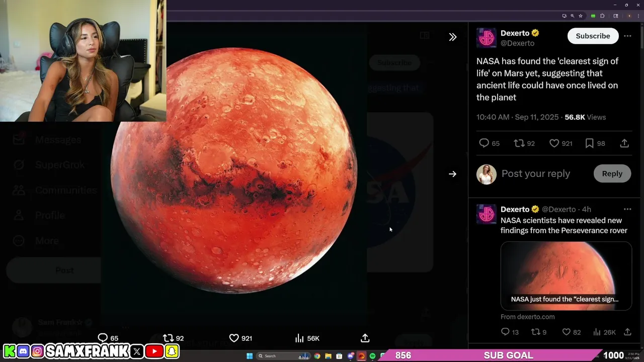Open the browser profile avatar
Viewport: 644px width, 362px height.
pyautogui.click(x=629, y=16)
